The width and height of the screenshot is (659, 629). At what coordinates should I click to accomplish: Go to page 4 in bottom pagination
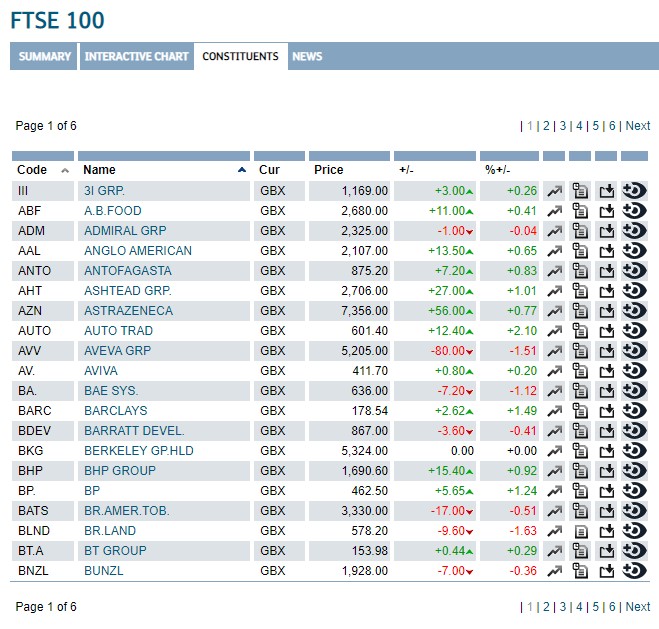(579, 607)
